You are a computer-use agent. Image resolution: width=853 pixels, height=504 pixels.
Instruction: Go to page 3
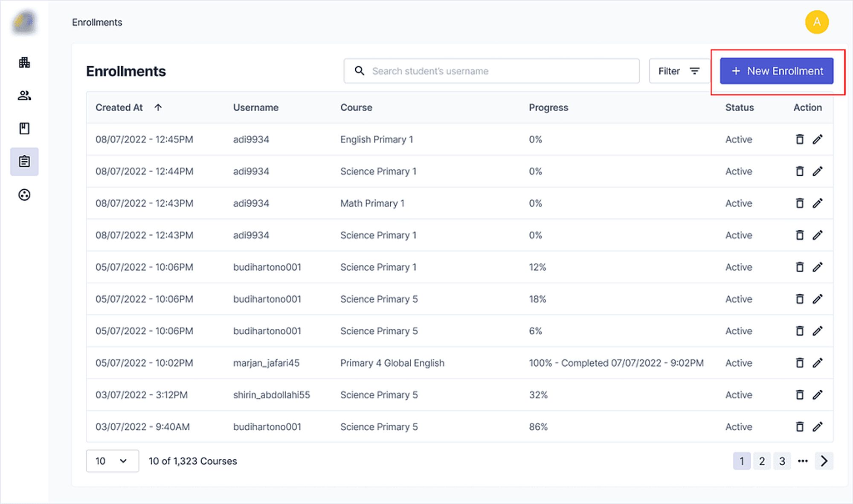(782, 461)
